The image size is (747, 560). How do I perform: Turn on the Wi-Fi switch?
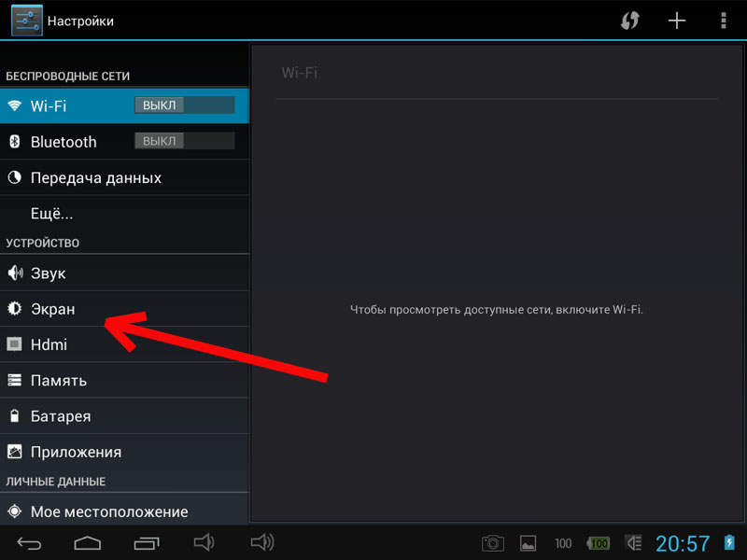tap(184, 105)
